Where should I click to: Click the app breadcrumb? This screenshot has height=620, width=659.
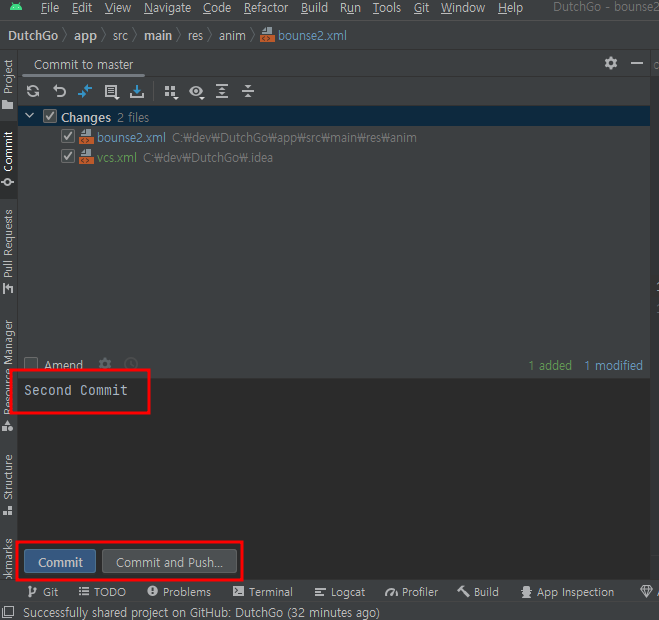coord(85,35)
